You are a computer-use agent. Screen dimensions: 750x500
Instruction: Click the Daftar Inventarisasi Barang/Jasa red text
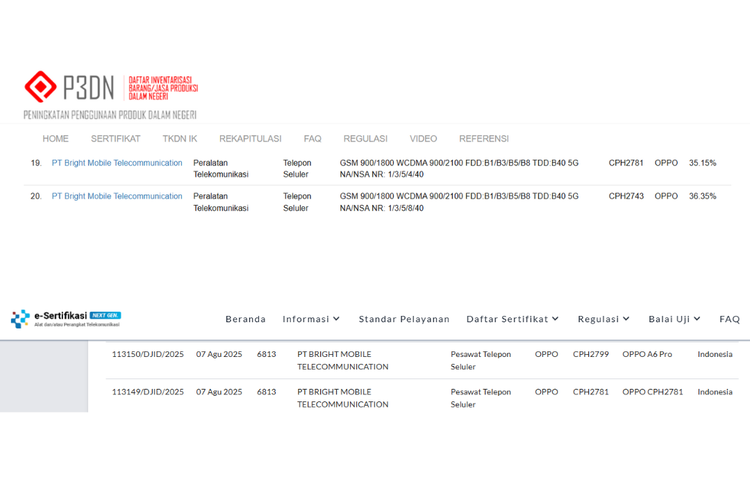(163, 88)
